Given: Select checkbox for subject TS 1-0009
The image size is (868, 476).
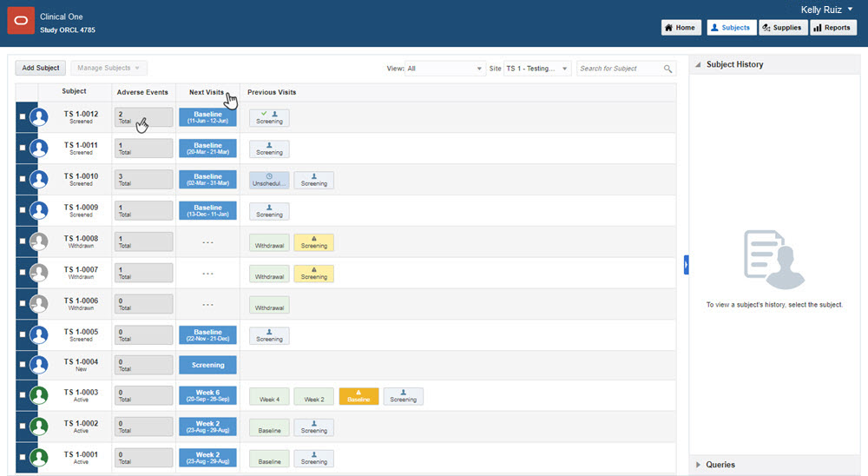Looking at the screenshot, I should click(x=23, y=210).
